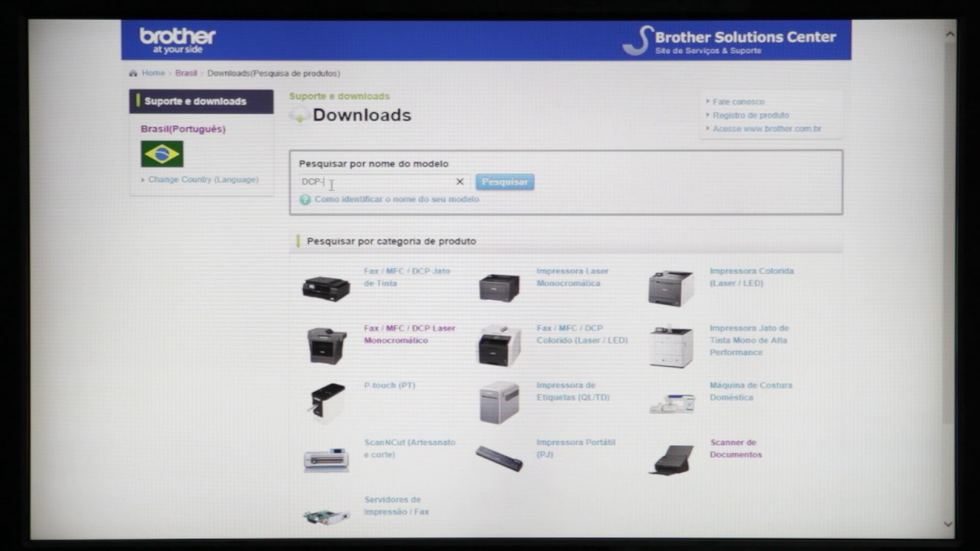Click the high performance mono inkjet image
The image size is (980, 551).
671,346
